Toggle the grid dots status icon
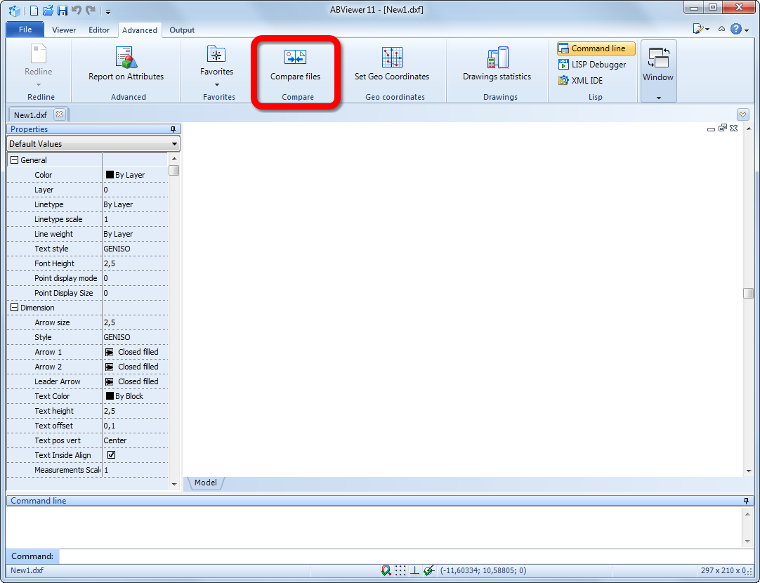The width and height of the screenshot is (760, 583). (x=400, y=570)
